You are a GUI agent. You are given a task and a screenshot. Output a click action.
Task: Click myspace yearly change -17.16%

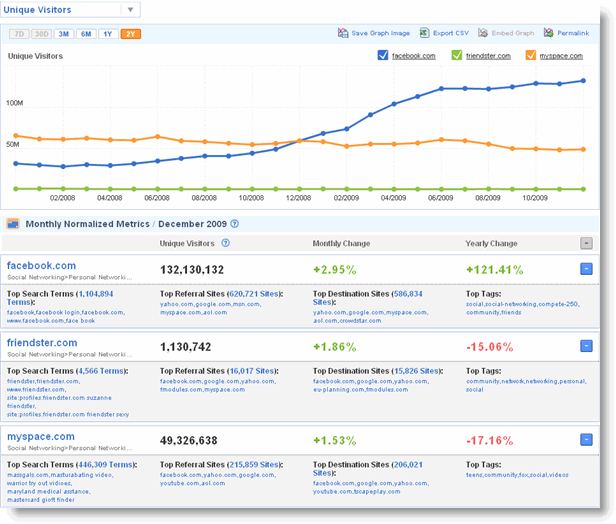[x=490, y=440]
